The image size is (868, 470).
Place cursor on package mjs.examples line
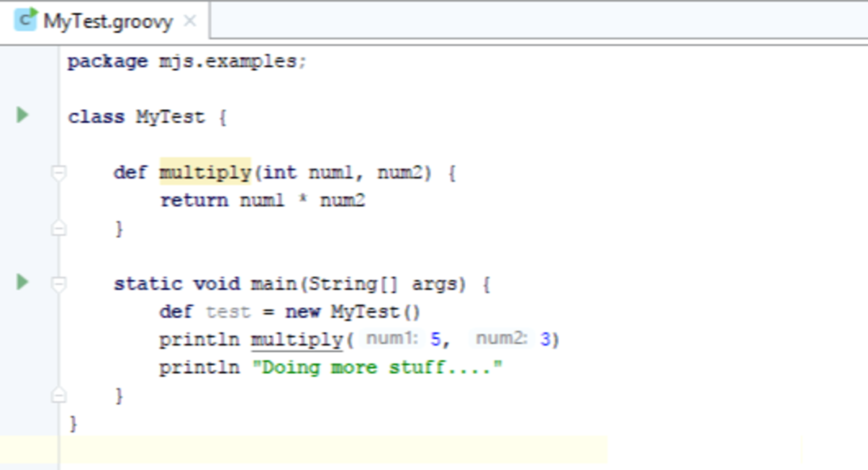click(x=187, y=61)
